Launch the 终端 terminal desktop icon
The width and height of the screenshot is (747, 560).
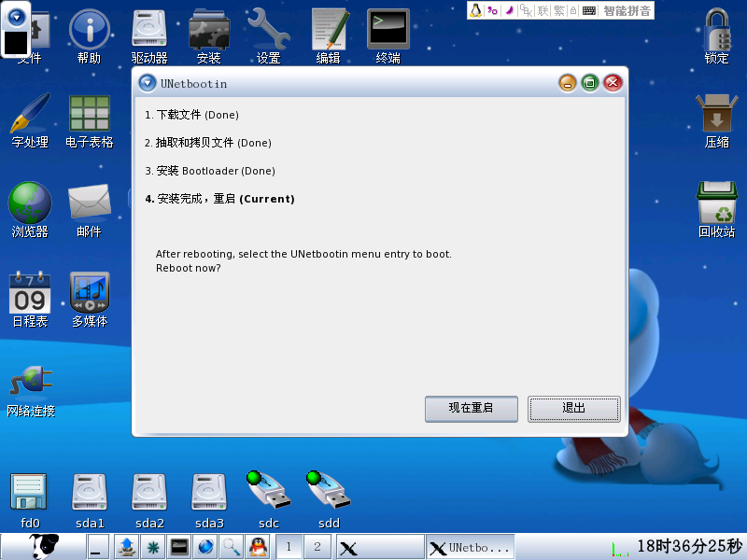tap(388, 36)
